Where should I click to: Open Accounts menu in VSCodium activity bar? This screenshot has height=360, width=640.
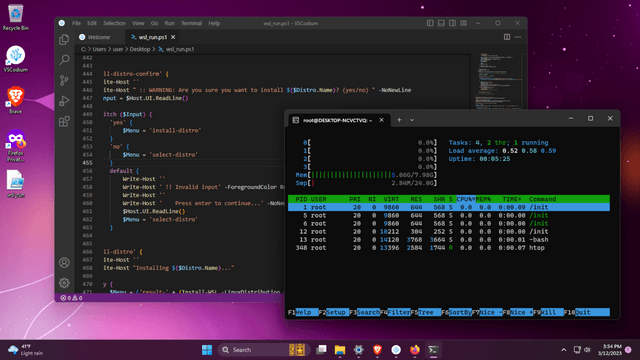tap(64, 262)
